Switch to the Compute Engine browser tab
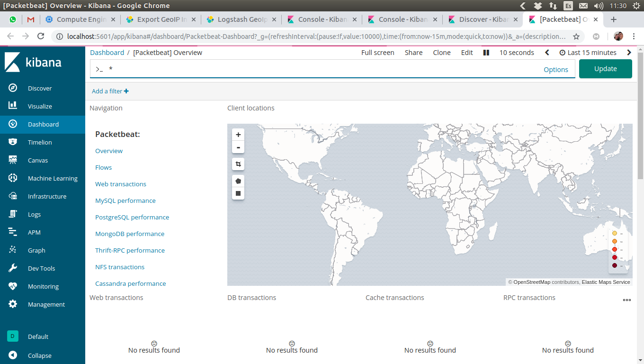The width and height of the screenshot is (644, 364). point(80,19)
